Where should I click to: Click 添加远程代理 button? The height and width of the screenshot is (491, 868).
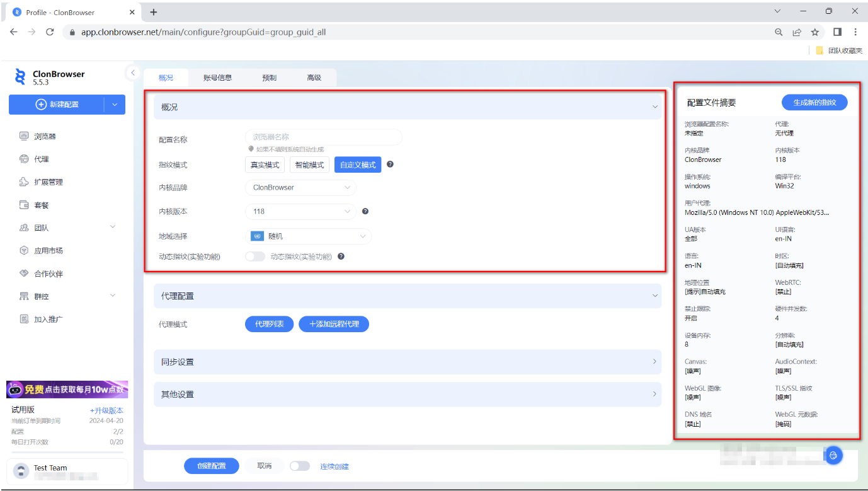point(334,324)
